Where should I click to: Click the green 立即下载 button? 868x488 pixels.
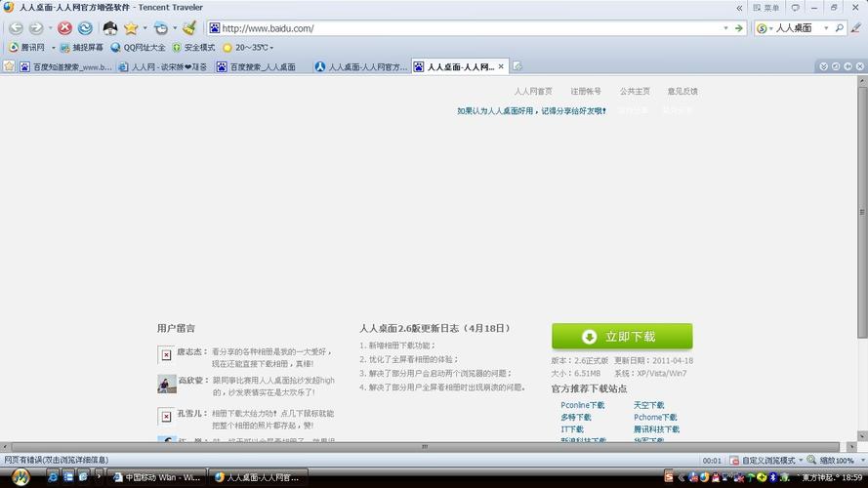click(622, 337)
